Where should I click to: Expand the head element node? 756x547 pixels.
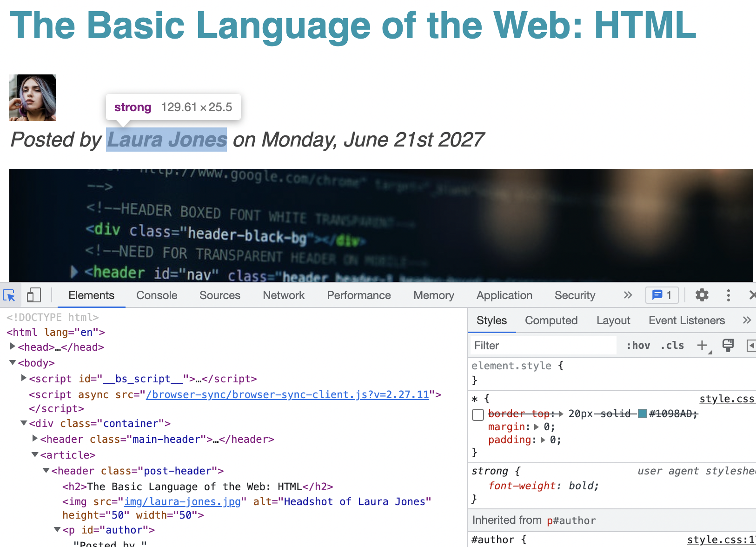13,347
